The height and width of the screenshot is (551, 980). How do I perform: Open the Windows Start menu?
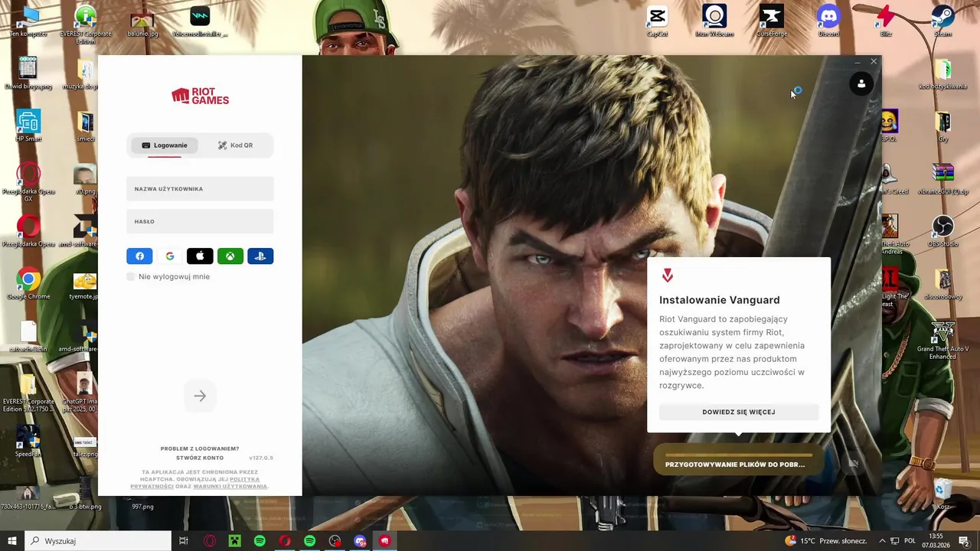[12, 541]
